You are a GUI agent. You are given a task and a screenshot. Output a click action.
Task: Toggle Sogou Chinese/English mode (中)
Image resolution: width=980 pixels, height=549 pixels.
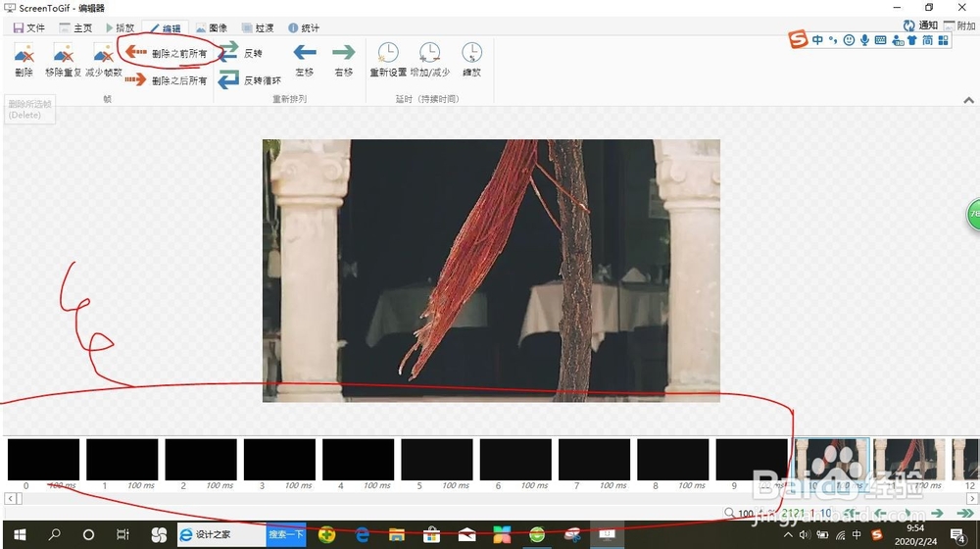coord(817,40)
